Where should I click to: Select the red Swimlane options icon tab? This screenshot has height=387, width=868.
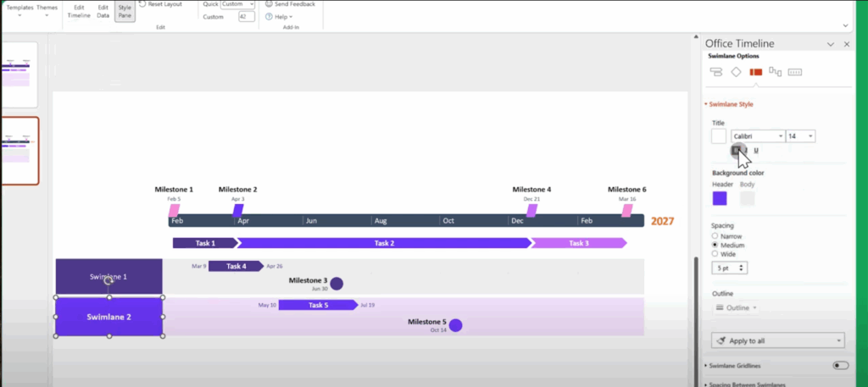tap(755, 72)
